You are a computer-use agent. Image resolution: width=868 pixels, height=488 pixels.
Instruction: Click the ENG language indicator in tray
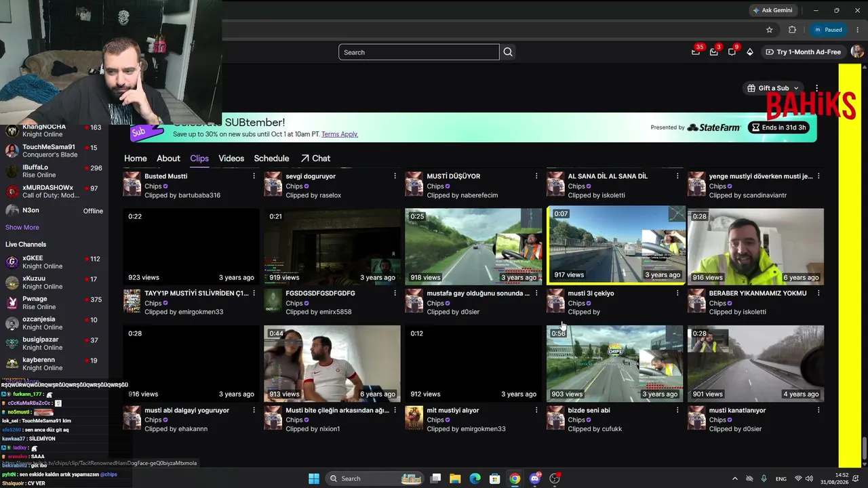[x=781, y=479]
